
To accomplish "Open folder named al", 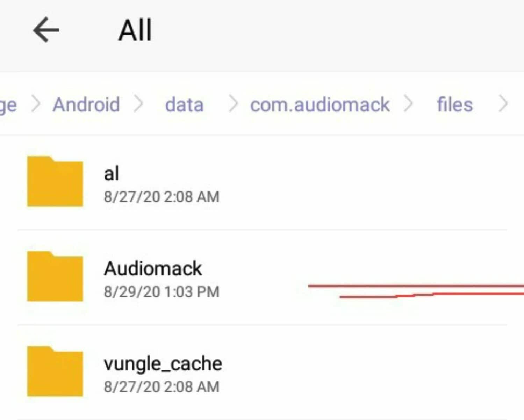I will 112,173.
